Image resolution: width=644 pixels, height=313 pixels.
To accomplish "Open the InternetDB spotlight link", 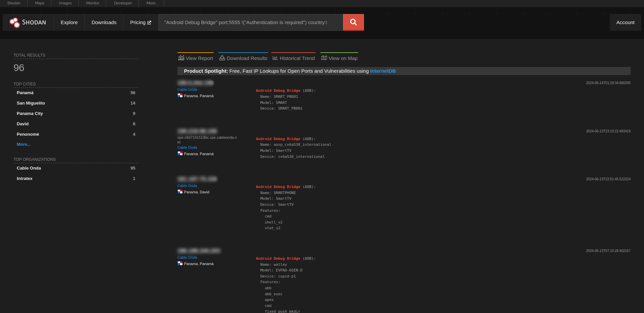I will 383,71.
